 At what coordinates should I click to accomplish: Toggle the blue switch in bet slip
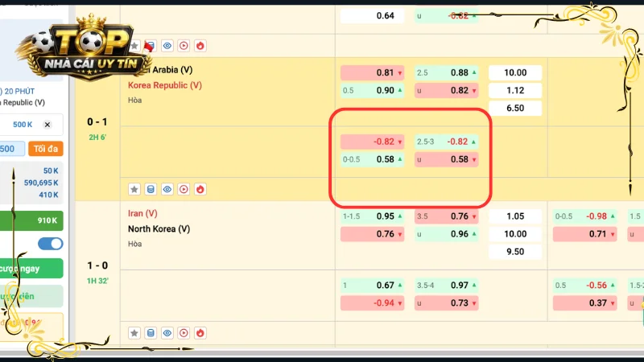pos(51,244)
